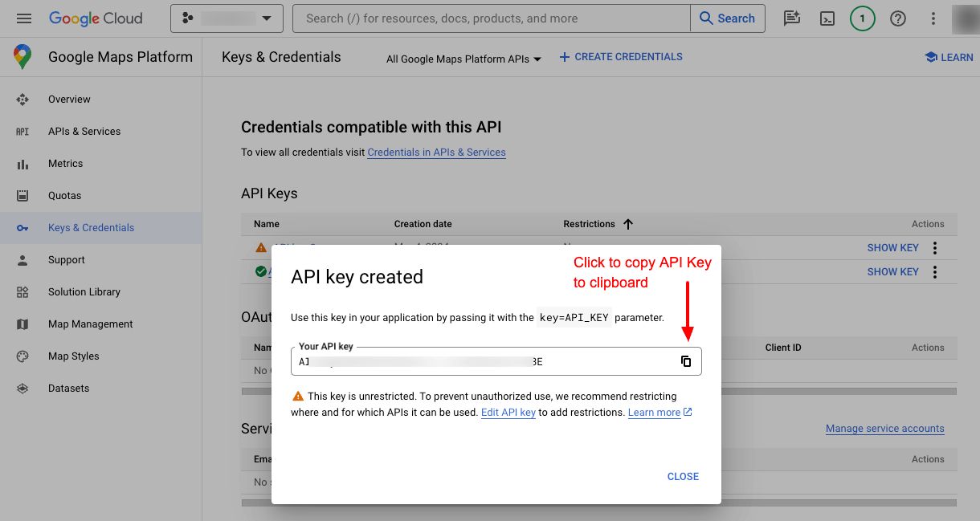Click the CREATE CREDENTIALS button
The width and height of the screenshot is (980, 521).
pyautogui.click(x=621, y=57)
